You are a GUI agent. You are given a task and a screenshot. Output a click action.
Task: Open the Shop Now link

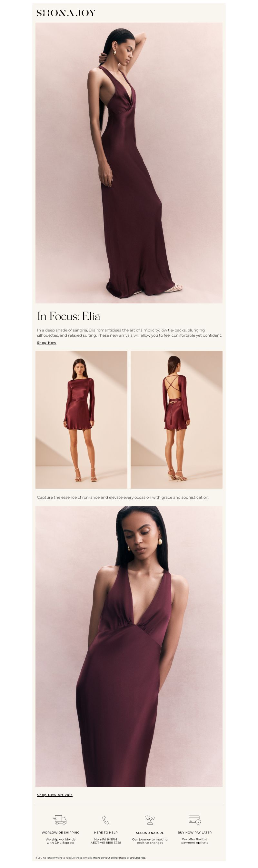pos(46,343)
